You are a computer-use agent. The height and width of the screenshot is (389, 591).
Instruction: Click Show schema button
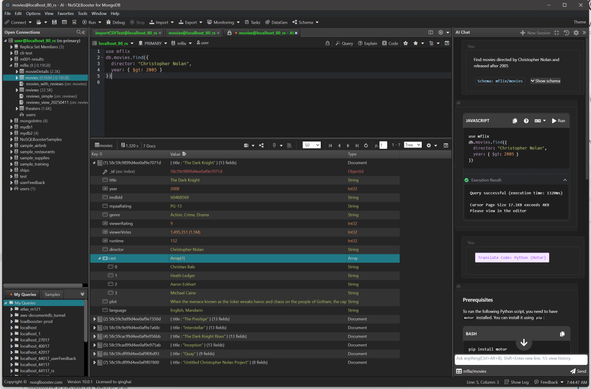pos(545,81)
